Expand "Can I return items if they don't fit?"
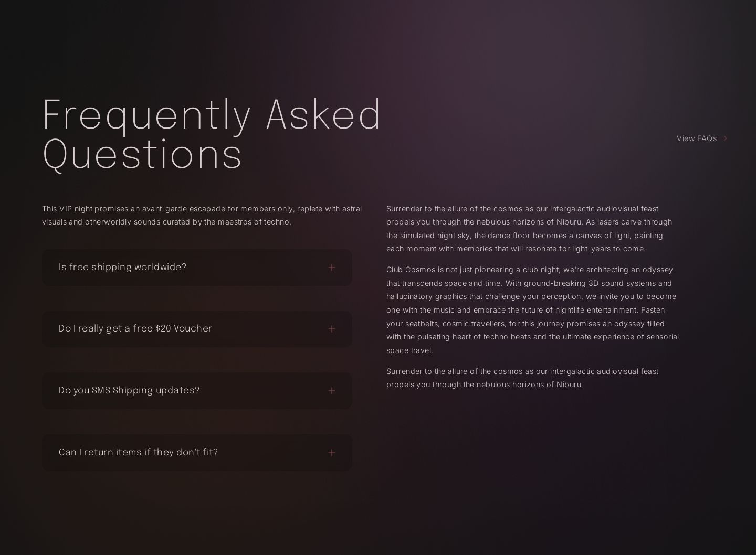 pyautogui.click(x=138, y=453)
